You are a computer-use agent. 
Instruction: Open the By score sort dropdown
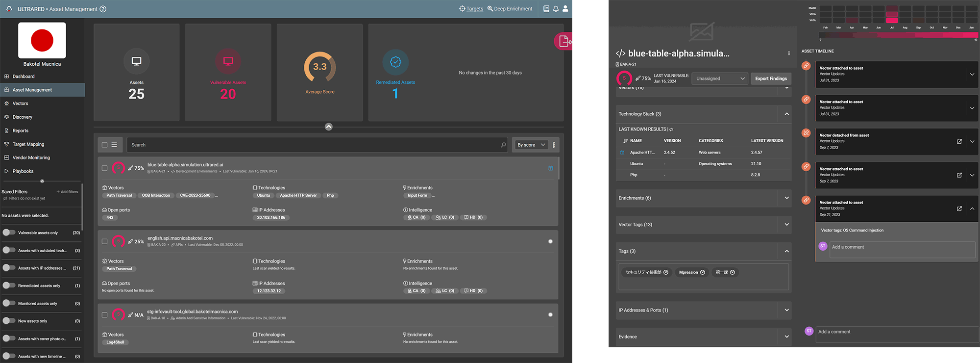(531, 145)
